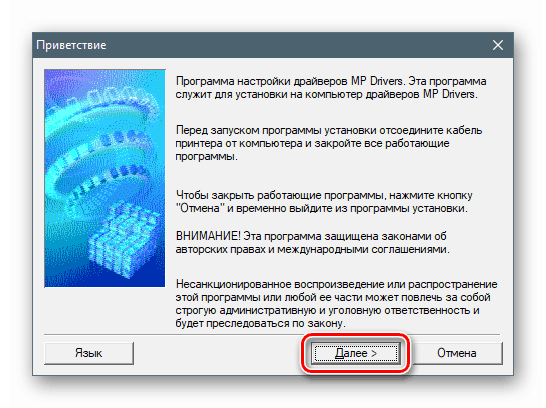546x408 pixels.
Task: Click the blue spiral setup illustration
Action: click(x=105, y=178)
